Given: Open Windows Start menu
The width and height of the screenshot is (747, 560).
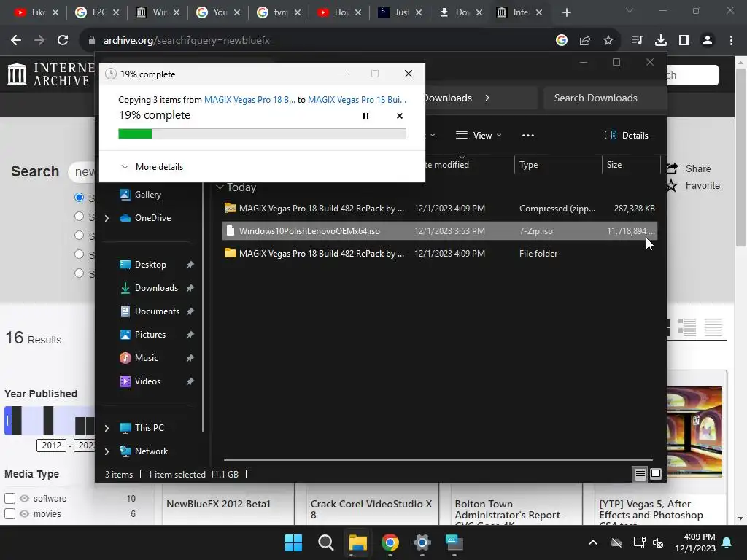Looking at the screenshot, I should [x=293, y=542].
